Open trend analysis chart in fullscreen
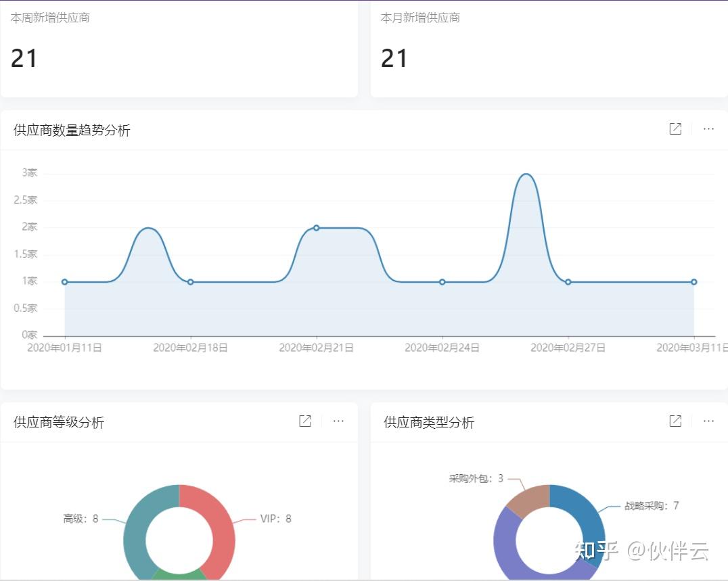The width and height of the screenshot is (728, 581). (675, 129)
